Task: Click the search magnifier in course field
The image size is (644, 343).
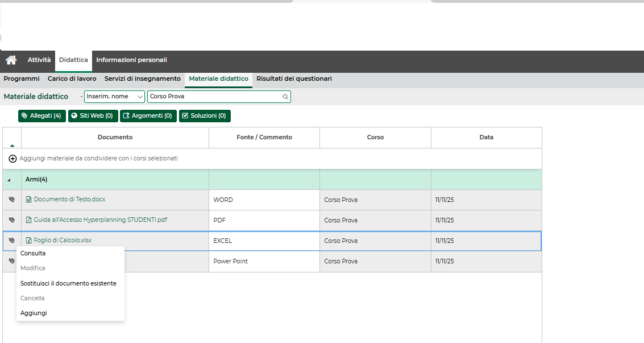Action: pyautogui.click(x=285, y=97)
